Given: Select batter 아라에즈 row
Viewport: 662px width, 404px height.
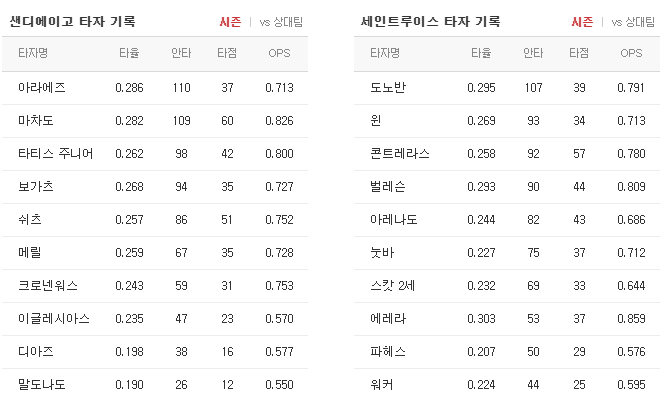Looking at the screenshot, I should (x=155, y=88).
